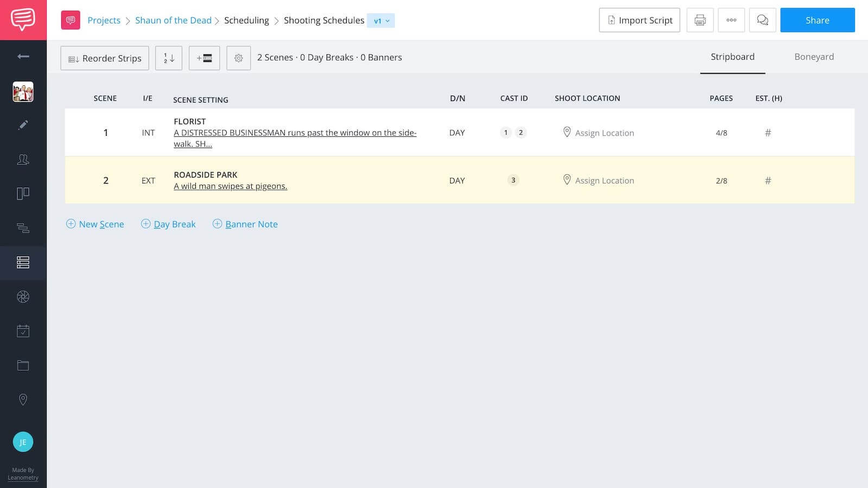Click cast ID badge 1 in the FLORIST row
The height and width of the screenshot is (488, 868).
(x=506, y=132)
